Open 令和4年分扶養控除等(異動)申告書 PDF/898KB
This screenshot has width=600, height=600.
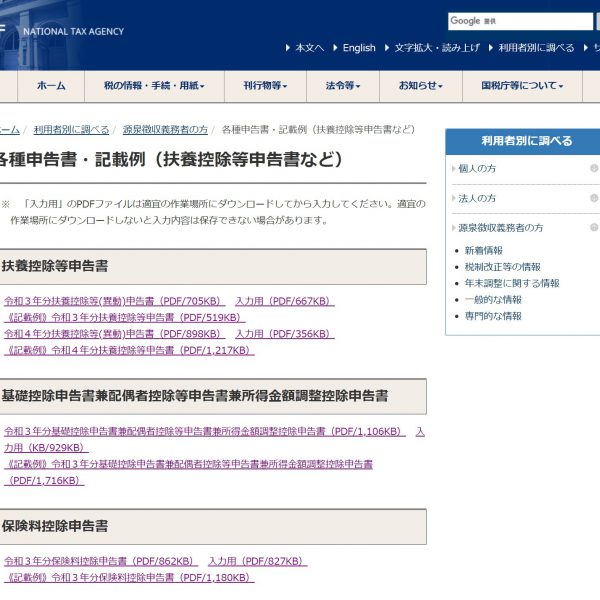pos(114,334)
